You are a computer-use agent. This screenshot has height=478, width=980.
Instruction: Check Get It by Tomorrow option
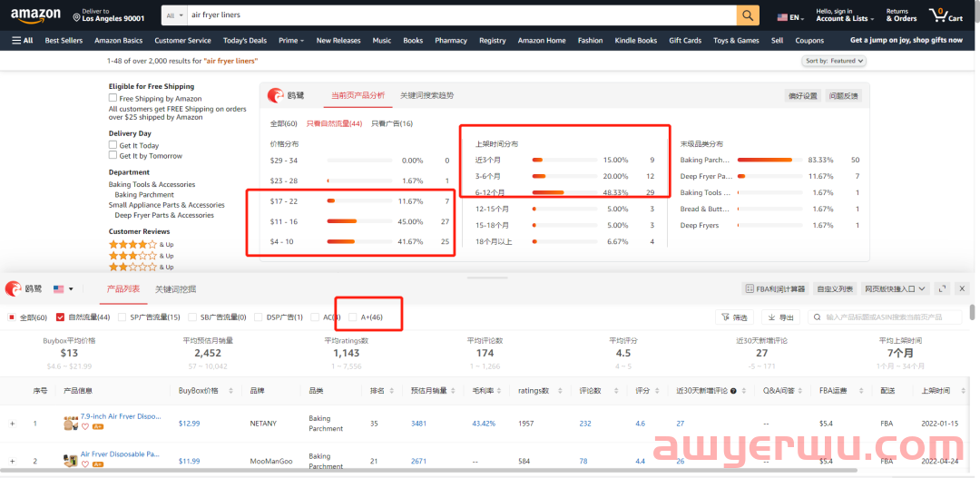point(113,155)
